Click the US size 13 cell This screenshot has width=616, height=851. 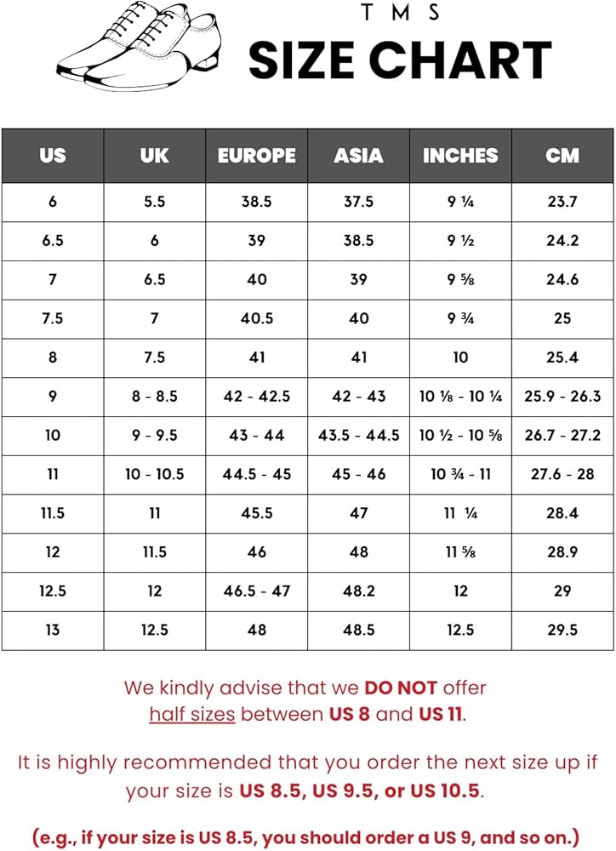(x=53, y=630)
